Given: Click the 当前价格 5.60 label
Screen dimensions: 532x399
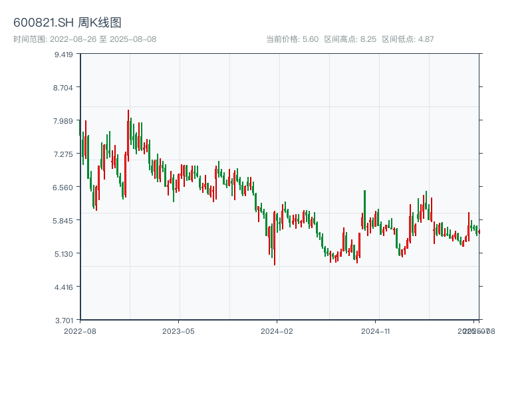Looking at the screenshot, I should [x=292, y=39].
